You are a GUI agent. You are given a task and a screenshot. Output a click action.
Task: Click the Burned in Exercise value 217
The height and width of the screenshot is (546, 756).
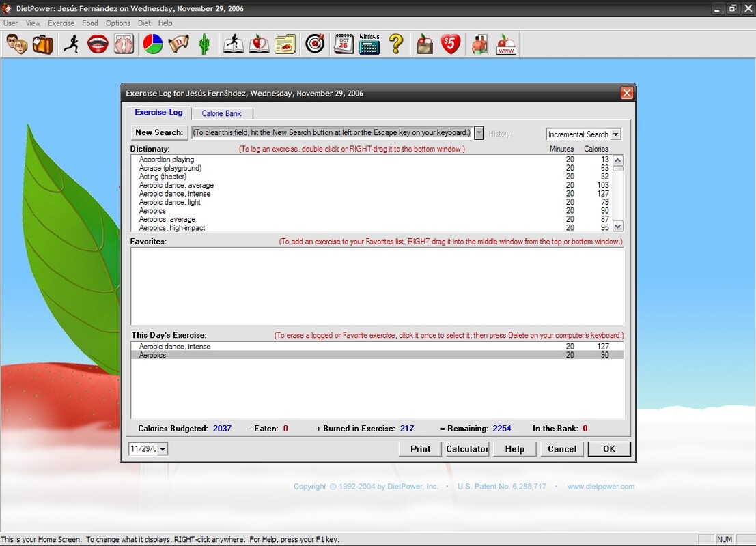point(407,429)
